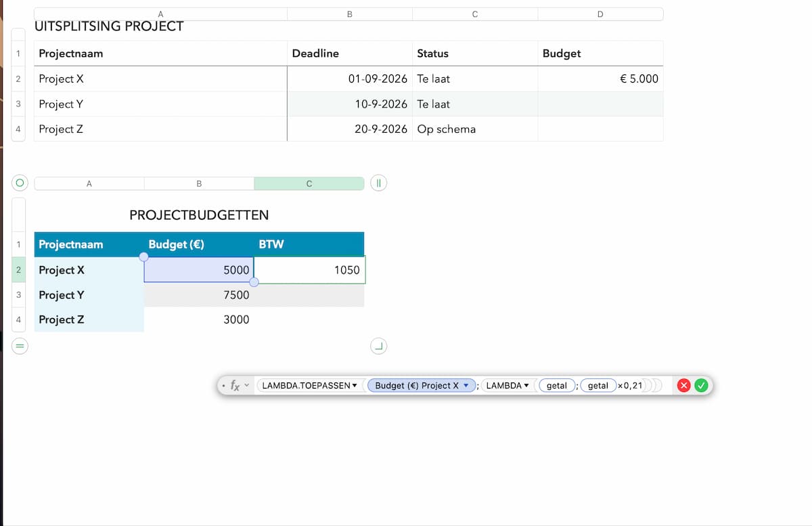
Task: Open the LAMBDA function token dropdown
Action: tap(526, 386)
